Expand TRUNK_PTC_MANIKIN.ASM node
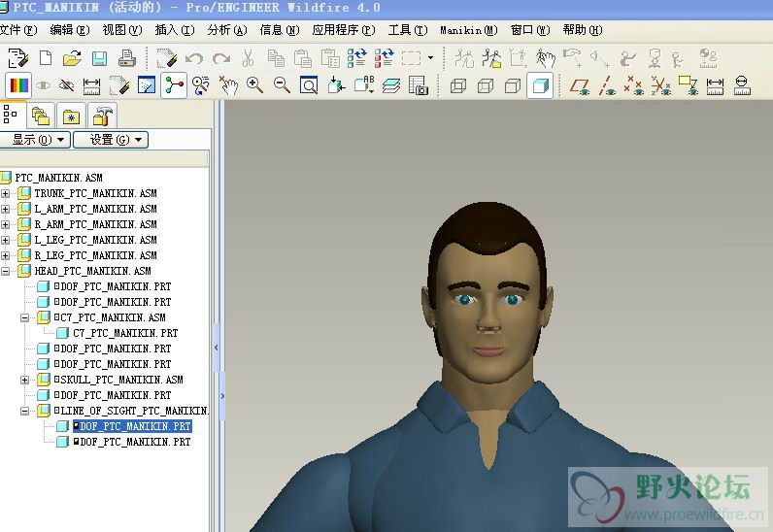 (6, 194)
